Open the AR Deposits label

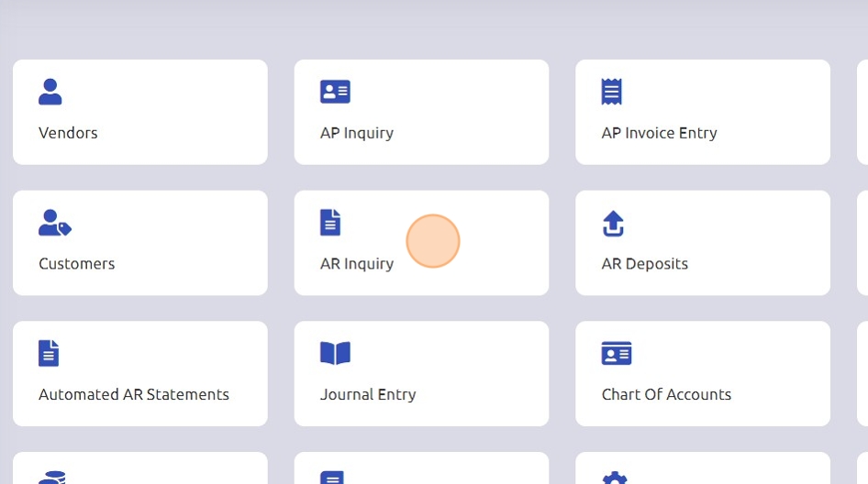[644, 264]
